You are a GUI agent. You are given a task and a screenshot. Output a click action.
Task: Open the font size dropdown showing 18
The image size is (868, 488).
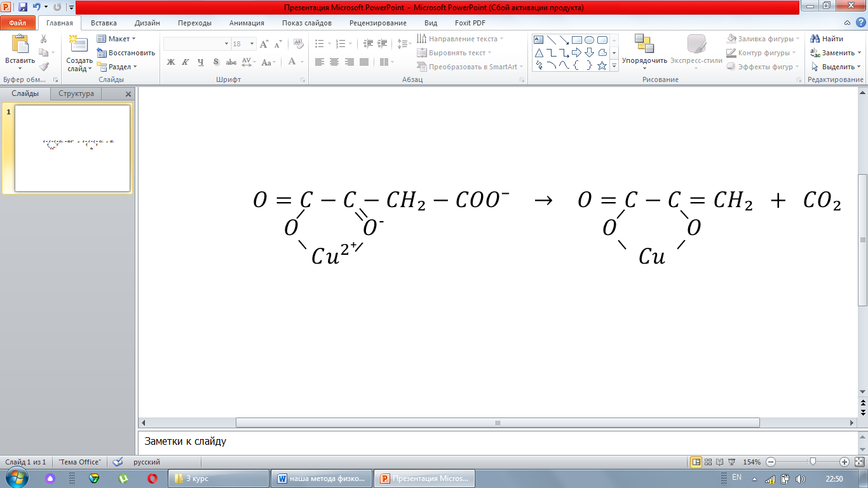(252, 44)
